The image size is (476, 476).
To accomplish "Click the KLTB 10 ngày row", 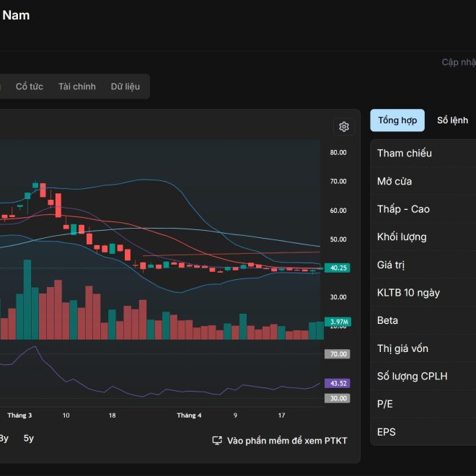I will tap(423, 293).
